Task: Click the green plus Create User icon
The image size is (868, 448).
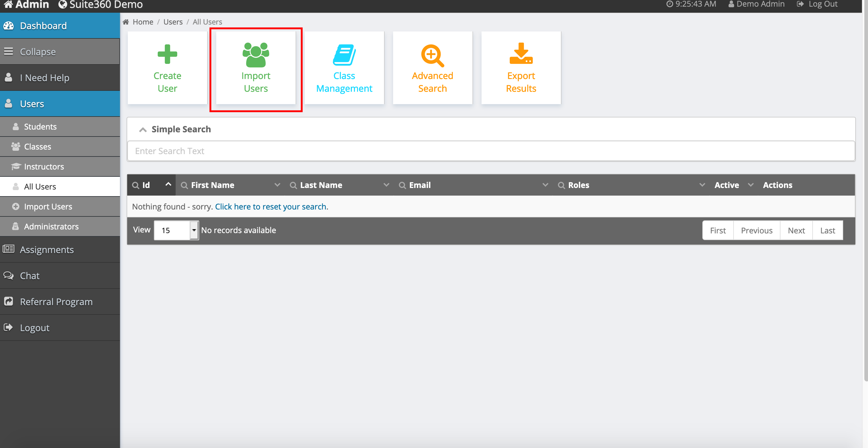Action: pyautogui.click(x=167, y=54)
